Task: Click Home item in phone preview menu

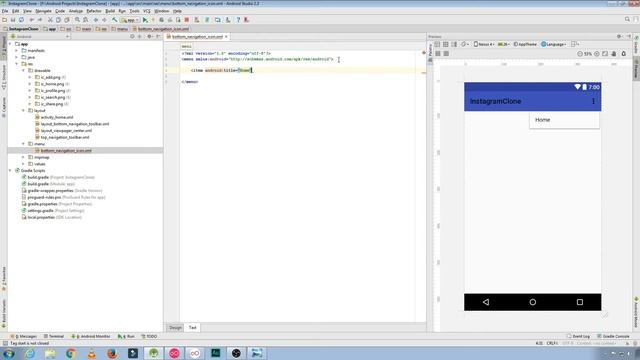Action: click(564, 120)
